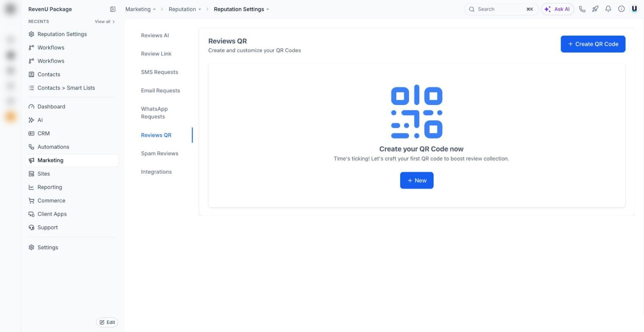Image resolution: width=644 pixels, height=332 pixels.
Task: Click the AI sparkle icon in sidebar
Action: click(x=31, y=120)
